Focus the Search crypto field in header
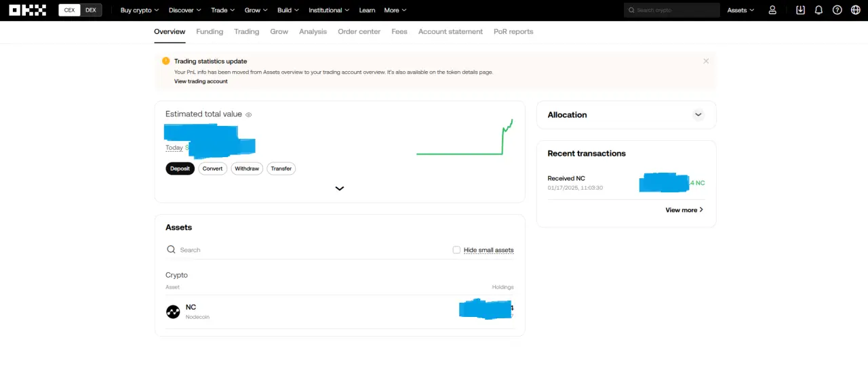The image size is (868, 384). 671,10
